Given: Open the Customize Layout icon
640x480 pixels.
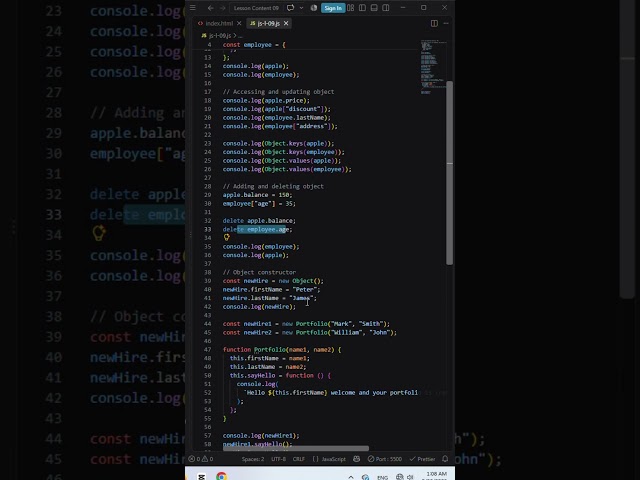Looking at the screenshot, I should [x=351, y=8].
